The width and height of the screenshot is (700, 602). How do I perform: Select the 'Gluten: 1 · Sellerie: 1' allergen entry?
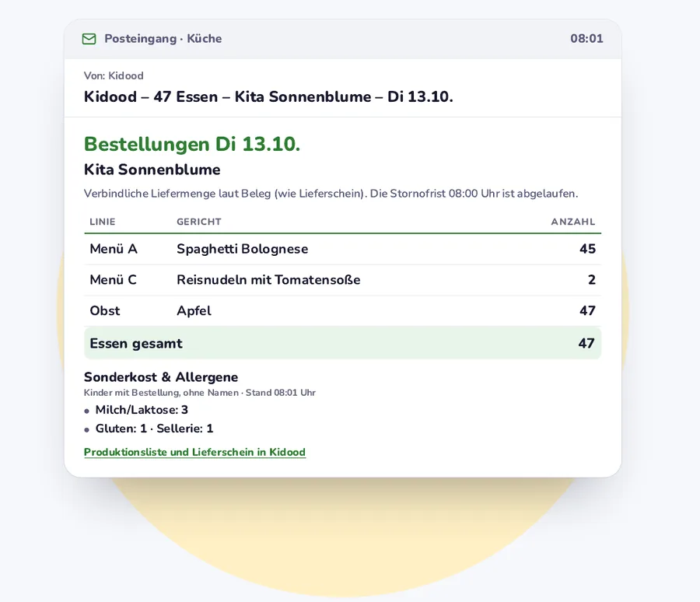pos(155,429)
